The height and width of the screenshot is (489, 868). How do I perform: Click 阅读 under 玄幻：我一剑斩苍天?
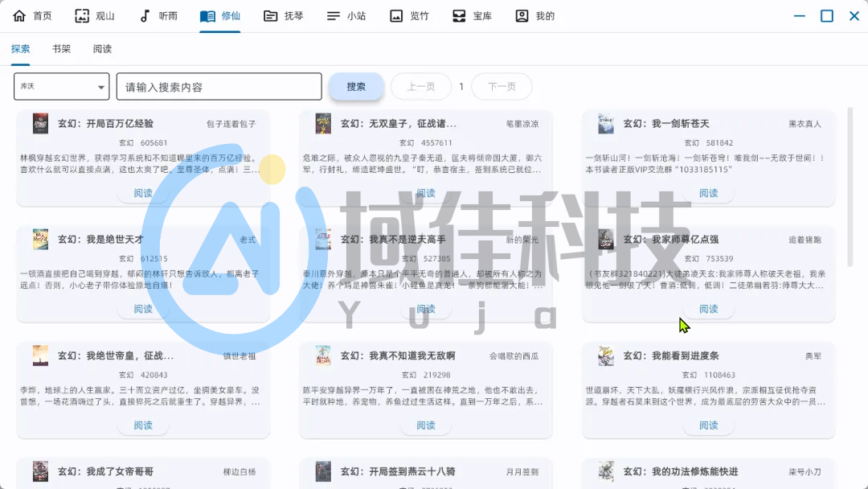(709, 193)
